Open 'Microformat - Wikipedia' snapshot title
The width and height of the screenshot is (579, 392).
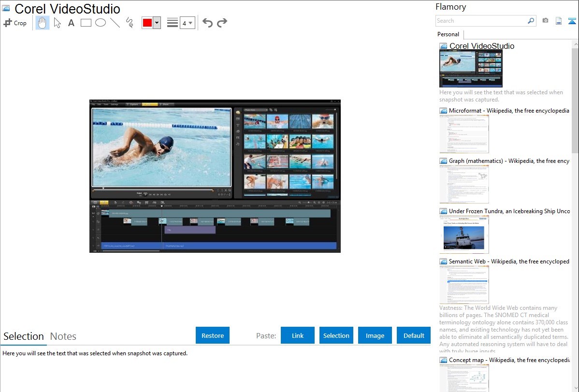[x=509, y=111]
